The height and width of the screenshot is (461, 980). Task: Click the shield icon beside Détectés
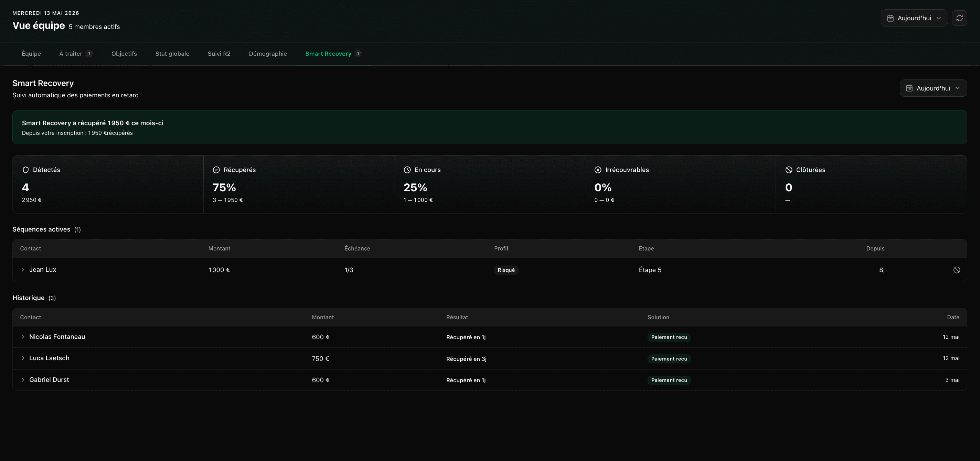[x=25, y=170]
